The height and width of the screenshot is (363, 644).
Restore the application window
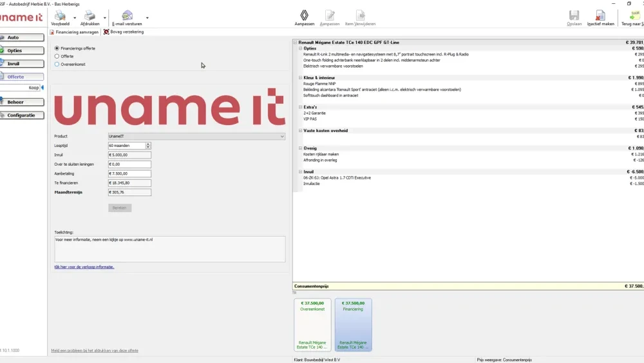coord(629,3)
